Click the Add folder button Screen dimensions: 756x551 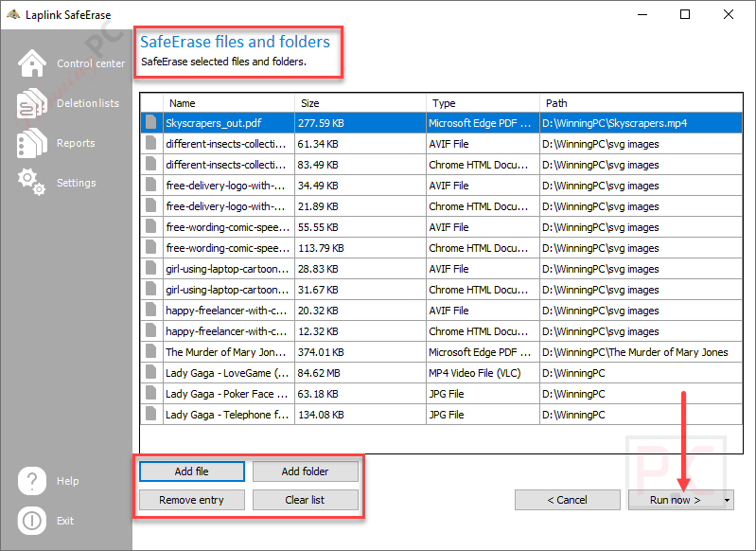point(306,471)
